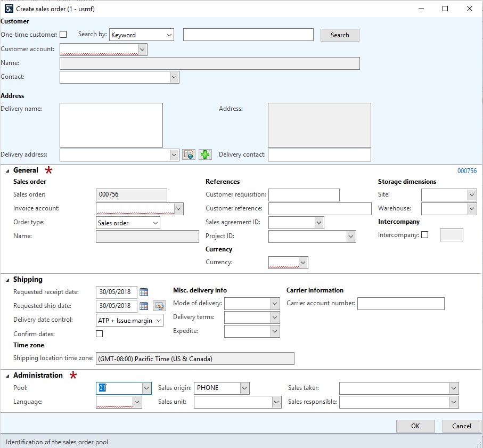Image resolution: width=483 pixels, height=448 pixels.
Task: Add a new delivery address with the green plus
Action: tap(204, 154)
